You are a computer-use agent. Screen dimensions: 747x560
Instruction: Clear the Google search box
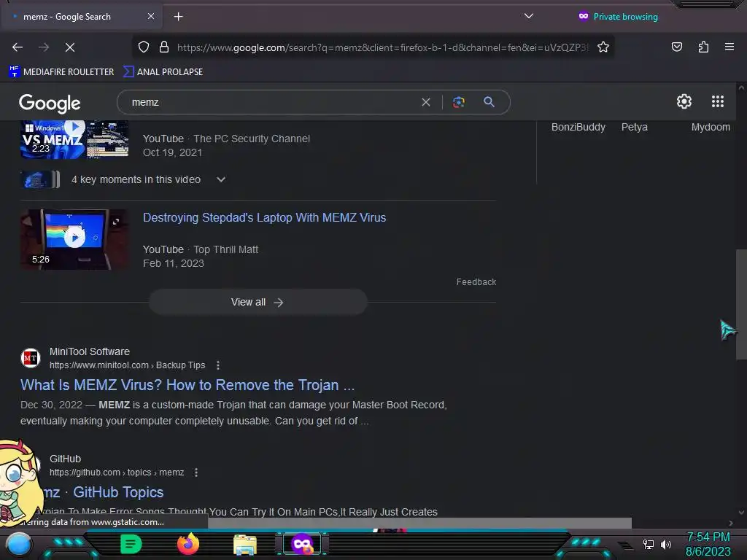pyautogui.click(x=426, y=102)
